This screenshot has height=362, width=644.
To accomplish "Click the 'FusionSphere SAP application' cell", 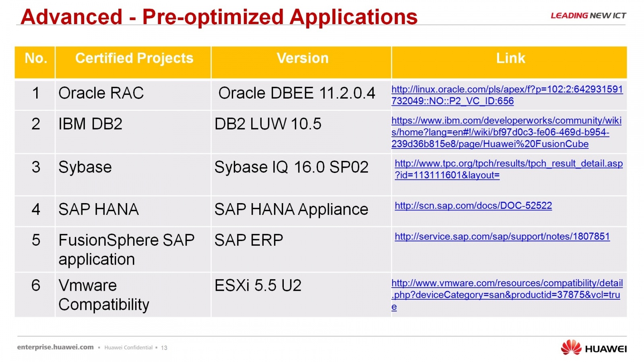I will (133, 250).
